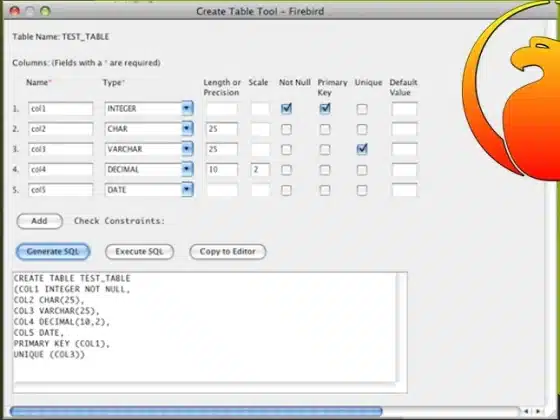Click the scroll right arrow
The height and width of the screenshot is (420, 560).
point(538,412)
